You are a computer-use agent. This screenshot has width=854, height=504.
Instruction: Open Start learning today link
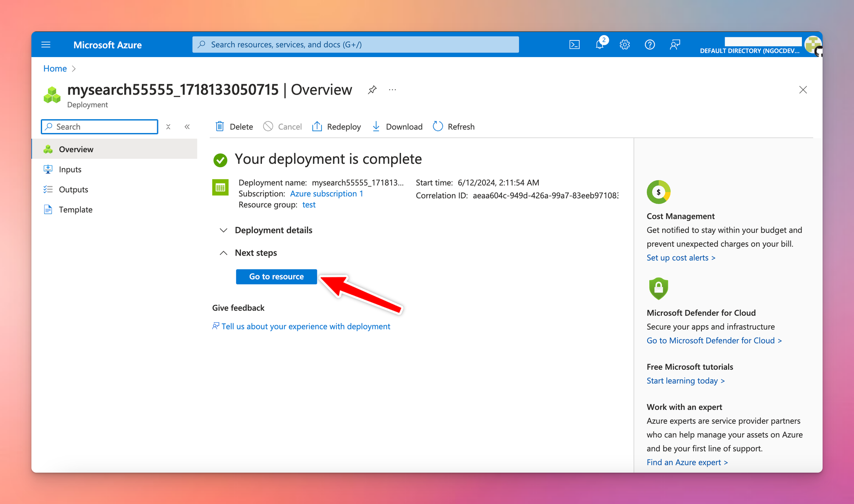click(686, 381)
